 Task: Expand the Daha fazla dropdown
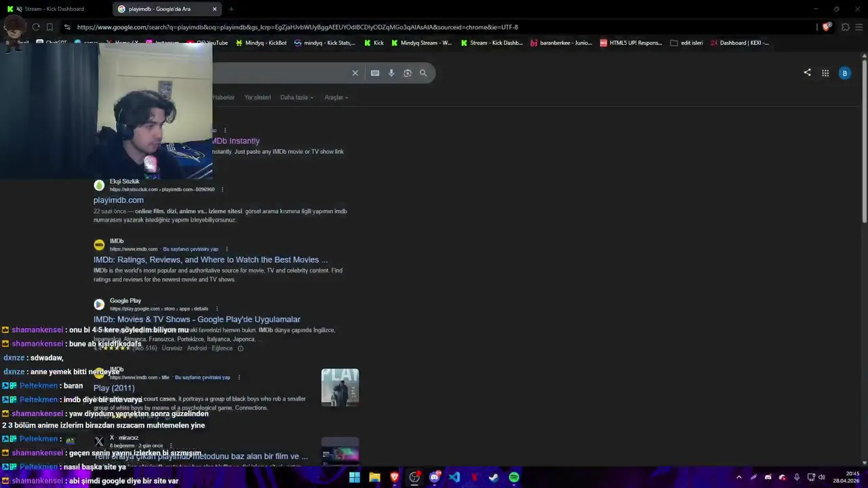coord(296,98)
